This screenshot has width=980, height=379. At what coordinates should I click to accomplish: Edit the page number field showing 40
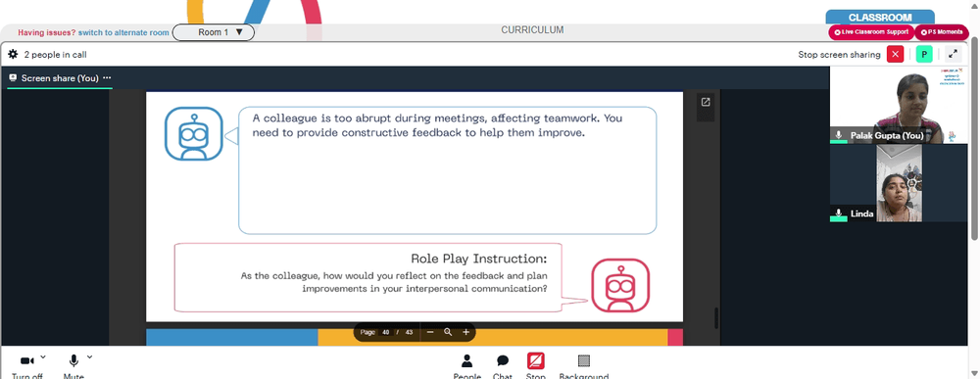point(385,332)
